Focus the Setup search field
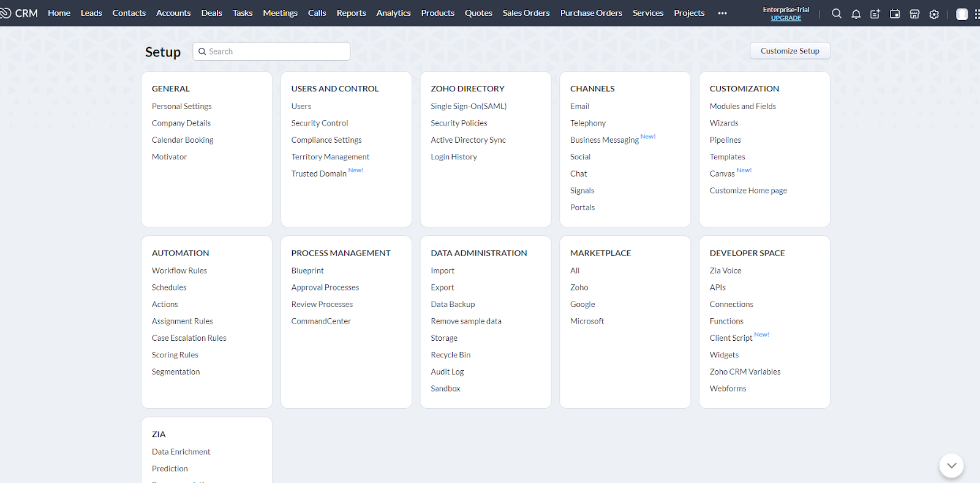This screenshot has height=483, width=980. [271, 51]
